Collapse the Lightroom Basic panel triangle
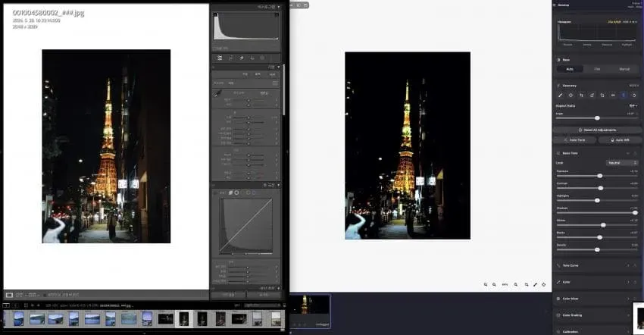This screenshot has width=644, height=335. (279, 67)
